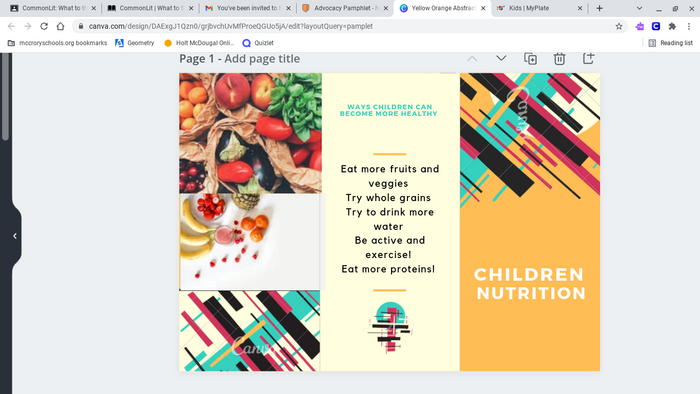
Task: Go to the browser home page
Action: coord(60,26)
